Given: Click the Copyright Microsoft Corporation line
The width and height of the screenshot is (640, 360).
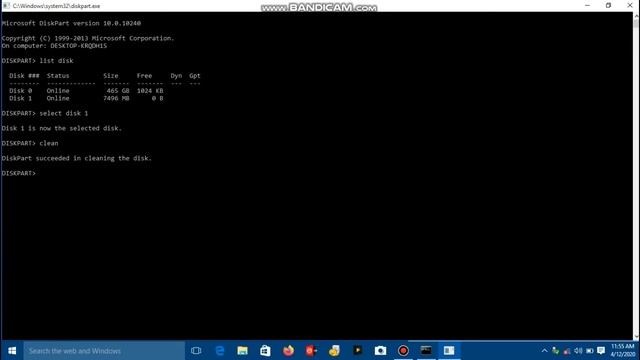Looking at the screenshot, I should pyautogui.click(x=88, y=38).
